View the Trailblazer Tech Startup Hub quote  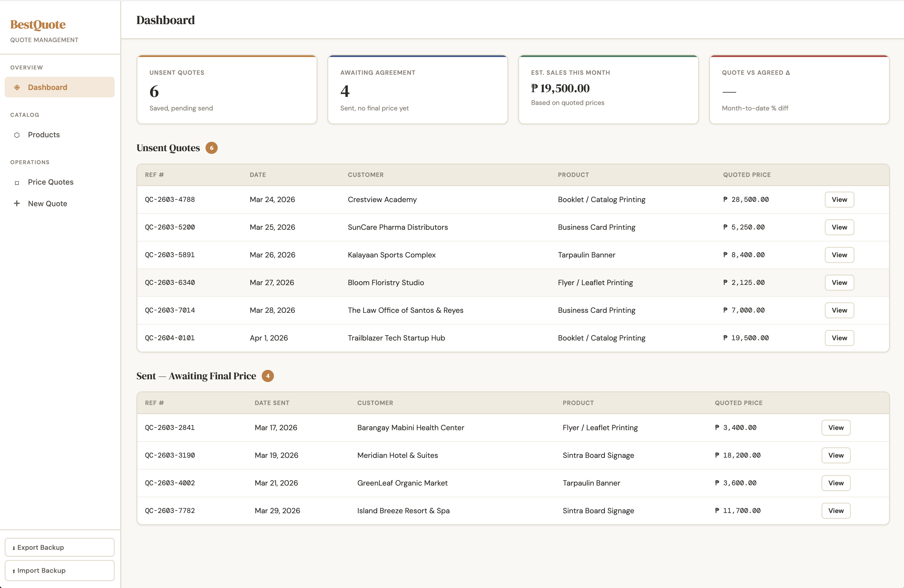pos(839,338)
